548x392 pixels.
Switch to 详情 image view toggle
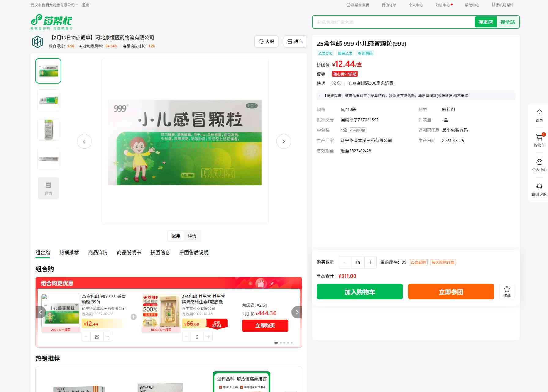point(192,236)
